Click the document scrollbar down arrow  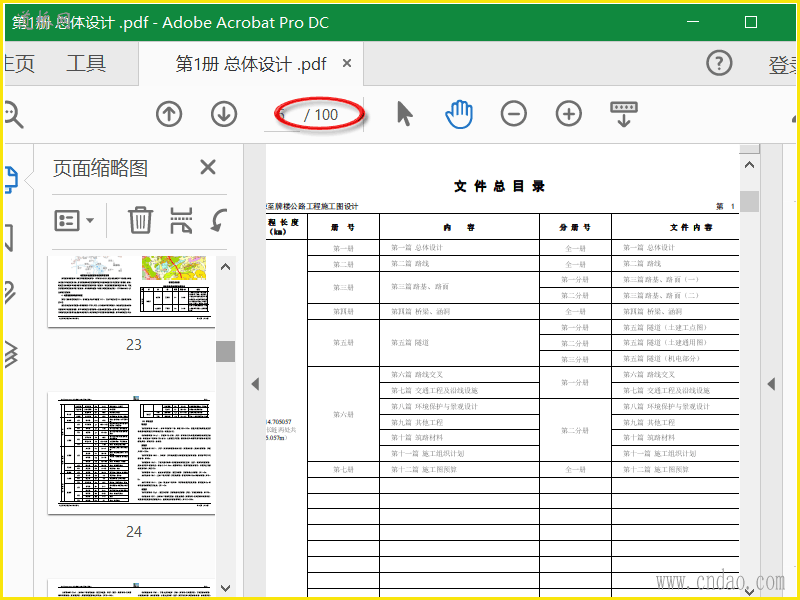749,591
